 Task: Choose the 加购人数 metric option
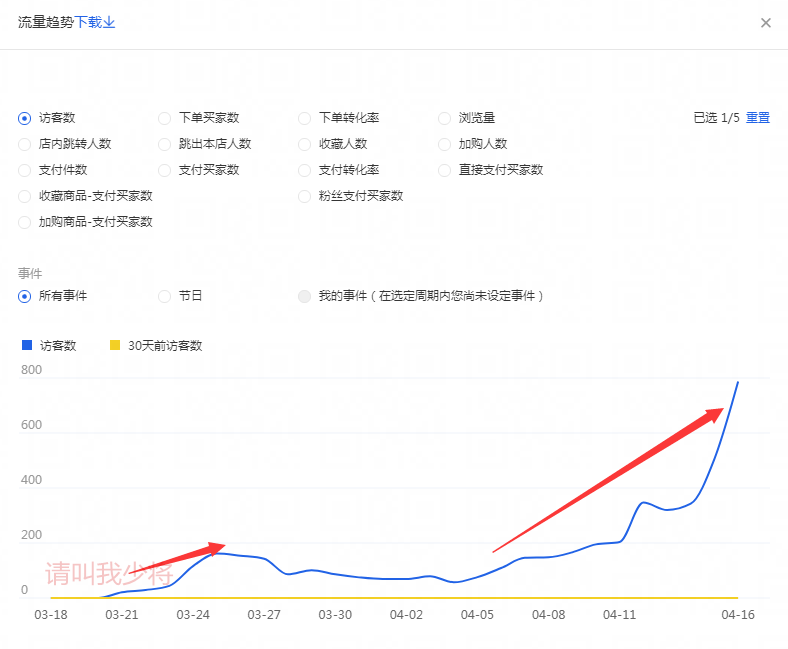click(445, 144)
